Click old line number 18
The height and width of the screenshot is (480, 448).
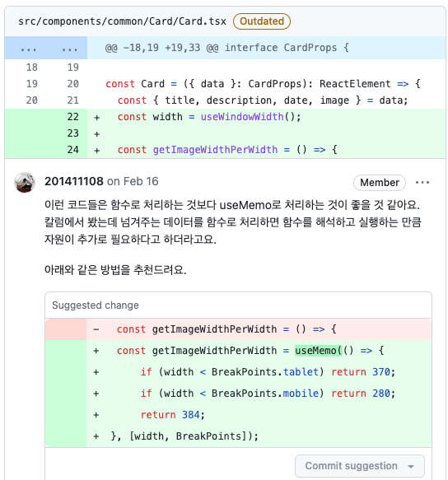click(x=31, y=67)
